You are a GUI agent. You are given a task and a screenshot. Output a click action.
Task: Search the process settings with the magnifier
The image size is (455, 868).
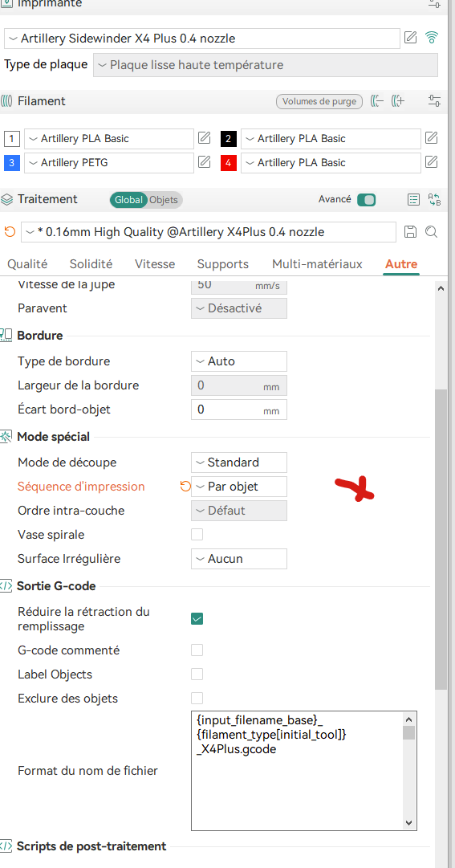click(x=432, y=232)
